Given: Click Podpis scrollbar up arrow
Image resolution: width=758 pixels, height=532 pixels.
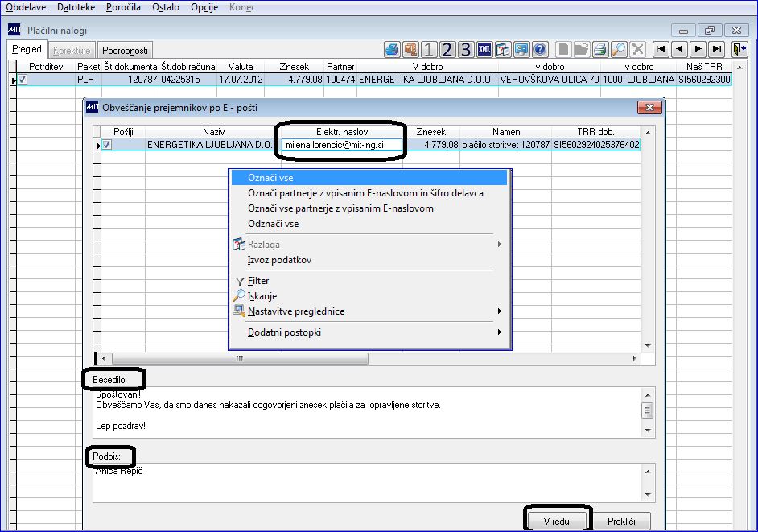Looking at the screenshot, I should pyautogui.click(x=648, y=471).
